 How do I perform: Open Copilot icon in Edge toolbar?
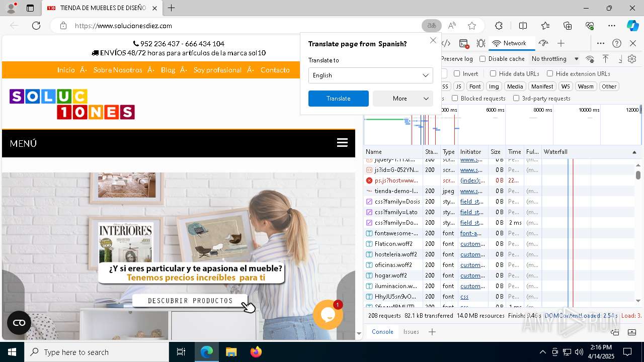[x=632, y=26]
